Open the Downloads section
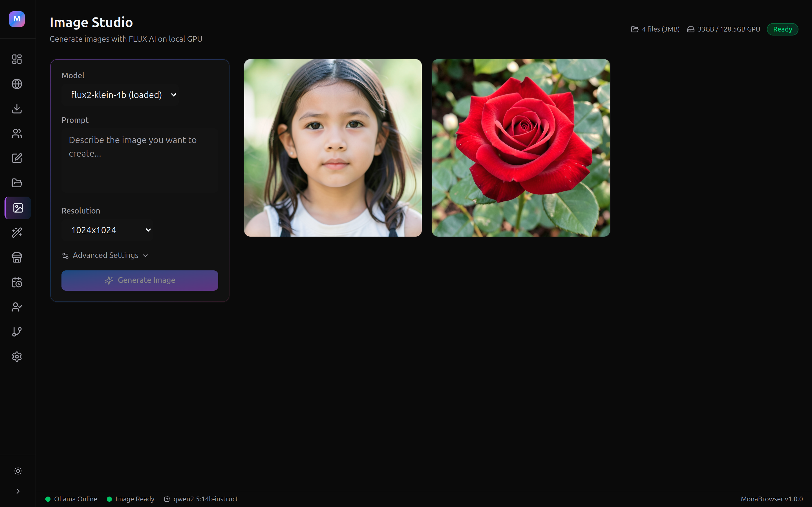This screenshot has height=507, width=812. coord(17,109)
